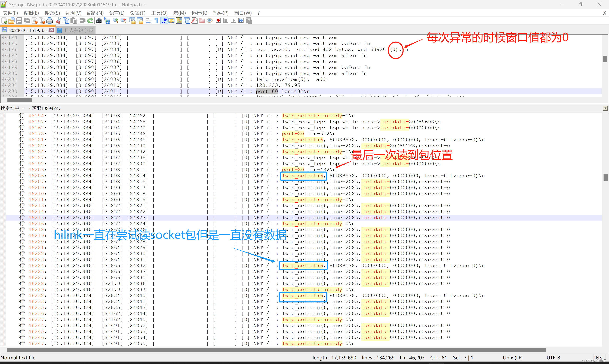Close the 202304011519.trc tab
This screenshot has width=609, height=364.
51,30
